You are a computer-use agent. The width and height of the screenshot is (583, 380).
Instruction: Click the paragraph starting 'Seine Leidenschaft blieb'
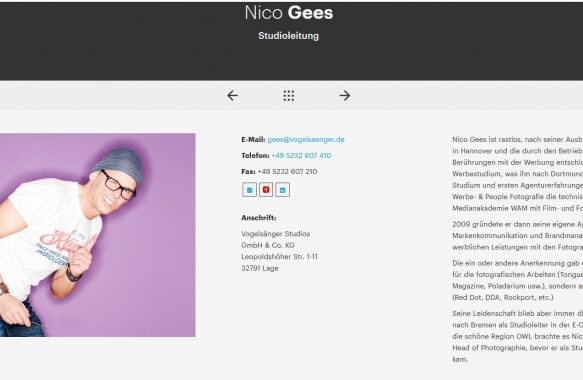[x=518, y=336]
